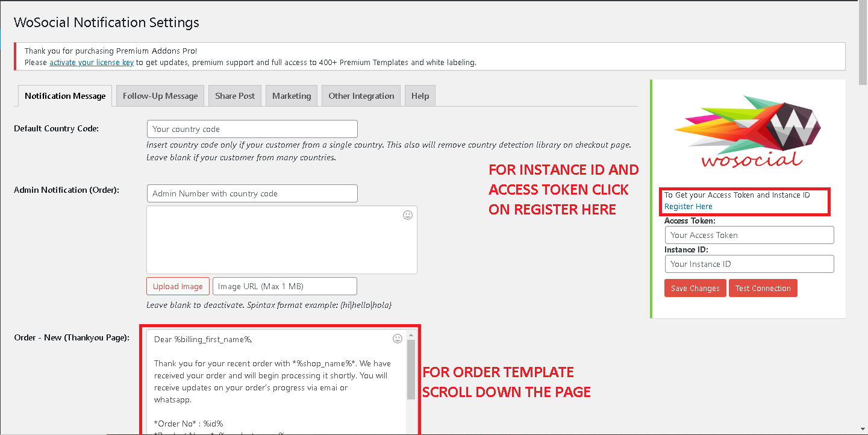Click the up arrow of template textarea scrollbar
Viewport: 868px width, 435px height.
pyautogui.click(x=411, y=334)
